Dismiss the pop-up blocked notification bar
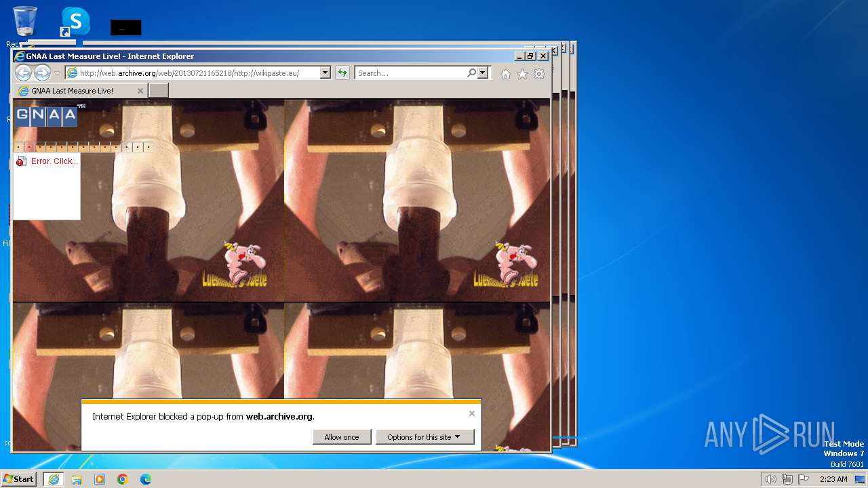Image resolution: width=868 pixels, height=488 pixels. (472, 413)
